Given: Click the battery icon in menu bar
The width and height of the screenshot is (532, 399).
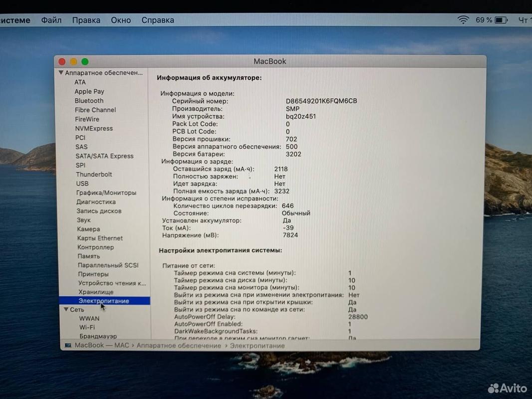Looking at the screenshot, I should click(502, 20).
